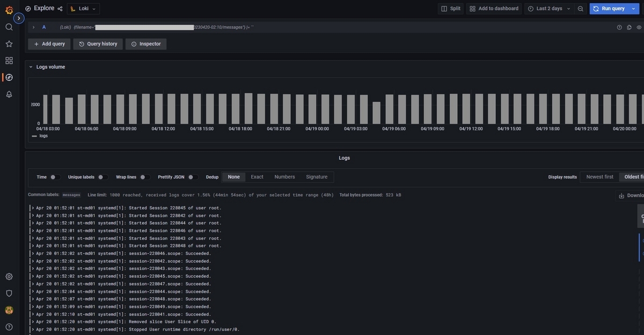Open Starred dashboards star icon
The width and height of the screenshot is (644, 335).
pyautogui.click(x=9, y=44)
